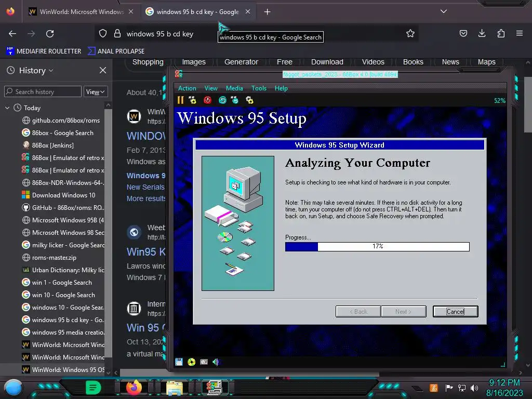The image size is (532, 399).
Task: Open the MEDIAFIRE ROULETTER bookmark
Action: pyautogui.click(x=44, y=51)
